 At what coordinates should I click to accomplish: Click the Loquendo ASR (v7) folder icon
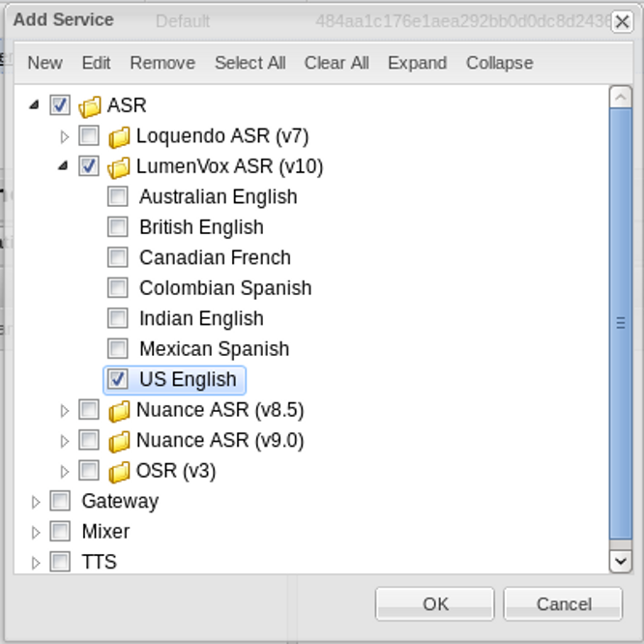pyautogui.click(x=119, y=136)
